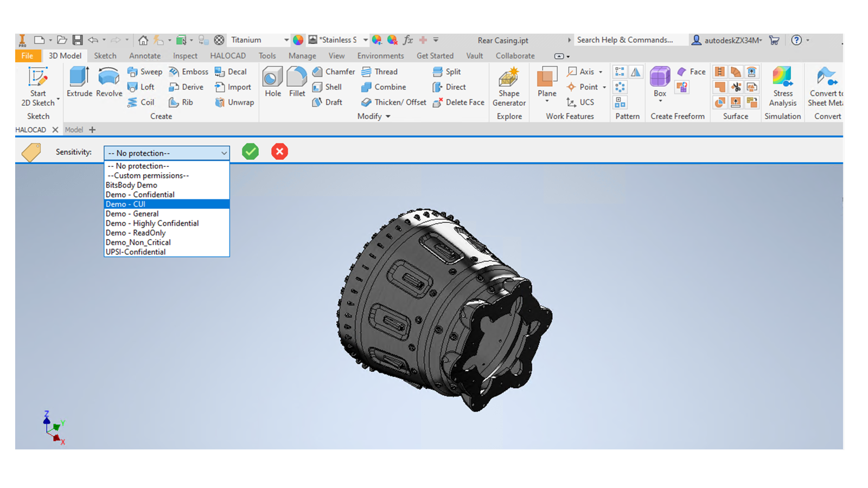Image resolution: width=868 pixels, height=488 pixels.
Task: Click the Delete Face tool
Action: click(x=458, y=102)
